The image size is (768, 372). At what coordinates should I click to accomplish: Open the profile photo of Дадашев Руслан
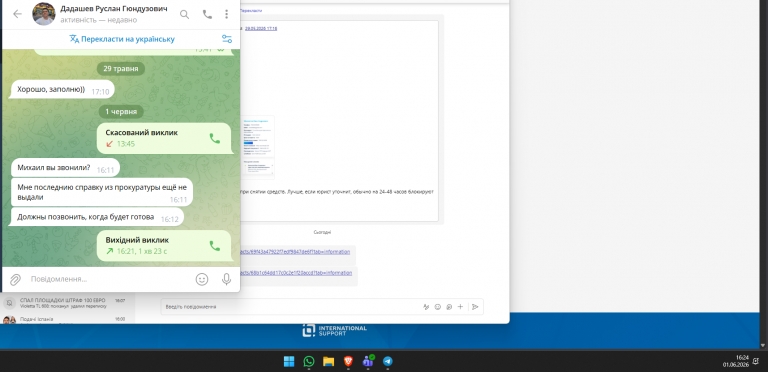[x=44, y=14]
